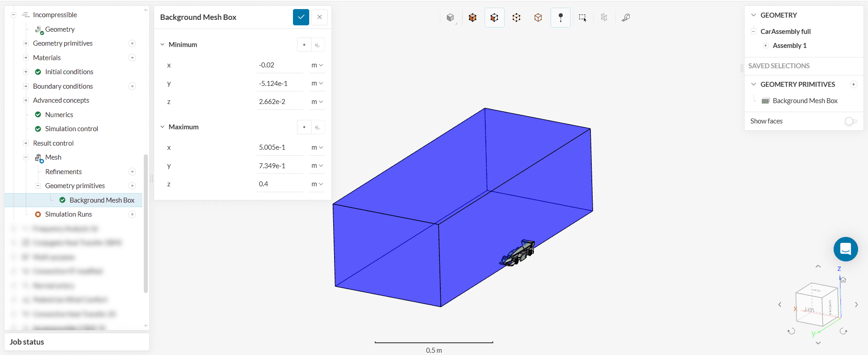
Task: Collapse the Minimum section
Action: [x=162, y=45]
